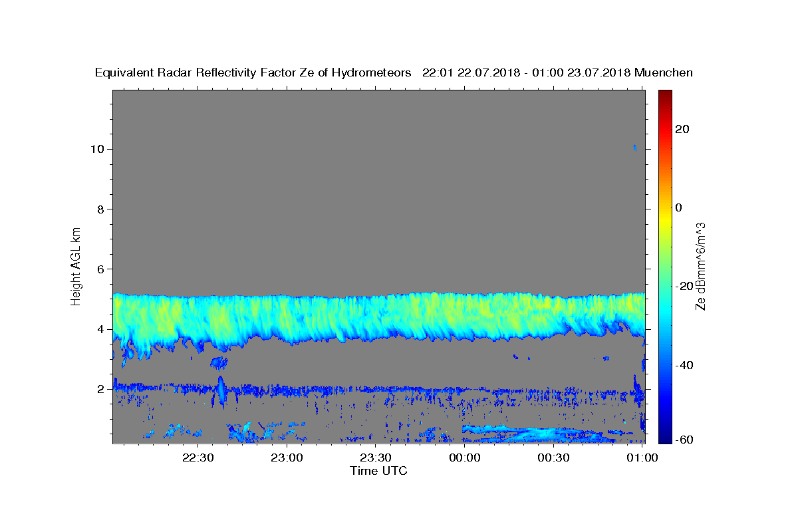Click the colorbar value '-20'
The width and height of the screenshot is (798, 532).
pos(684,286)
